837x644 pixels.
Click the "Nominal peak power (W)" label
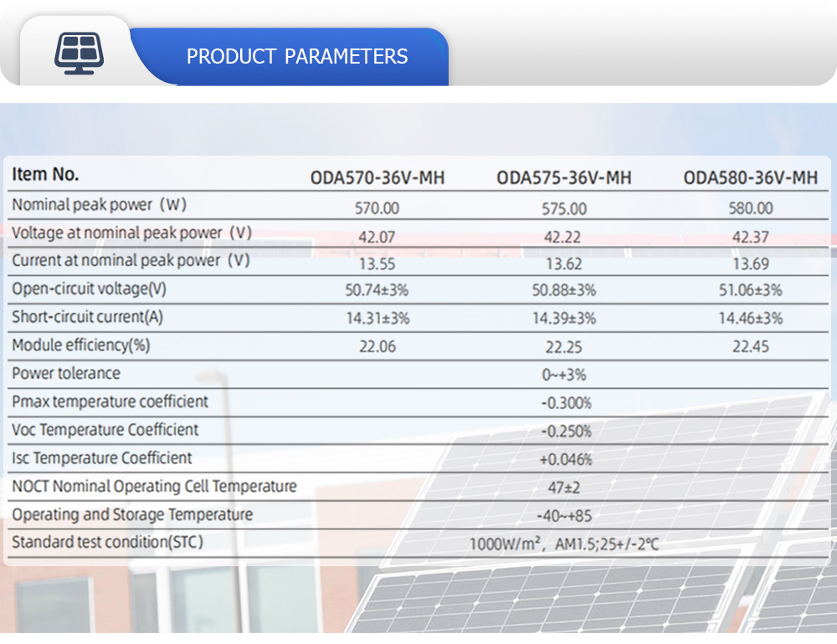click(x=100, y=204)
